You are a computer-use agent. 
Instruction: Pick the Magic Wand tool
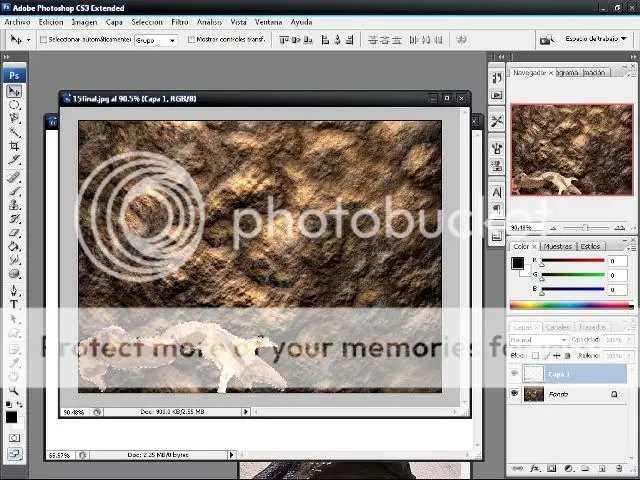pos(14,132)
